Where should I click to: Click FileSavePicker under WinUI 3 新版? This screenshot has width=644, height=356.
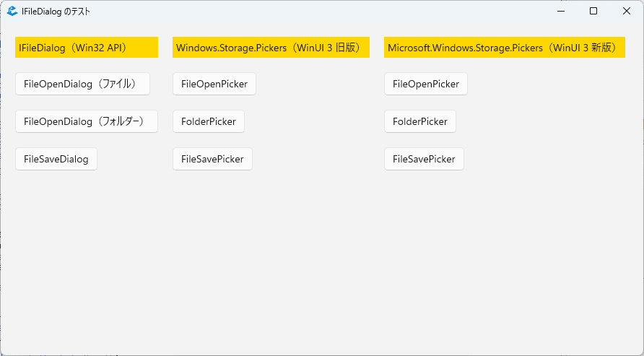[424, 159]
